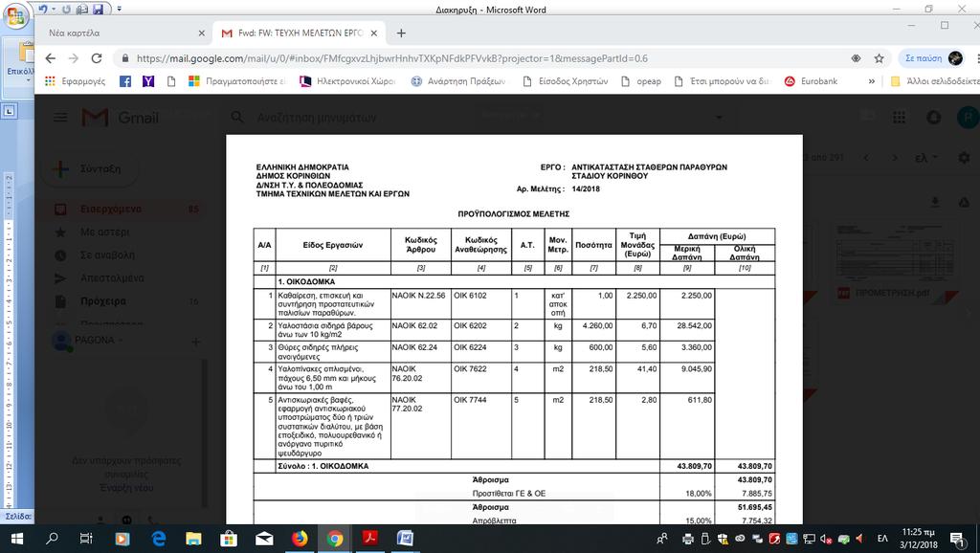Open the ΠΡΟΜΕΤΡΗΣΗ.pdf attachment thumbnail
The image size is (980, 553).
tap(896, 263)
